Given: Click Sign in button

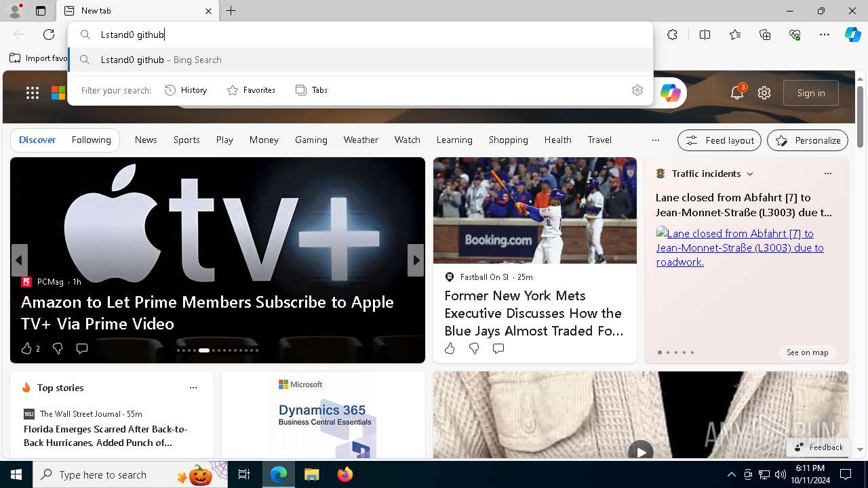Looking at the screenshot, I should pos(811,93).
